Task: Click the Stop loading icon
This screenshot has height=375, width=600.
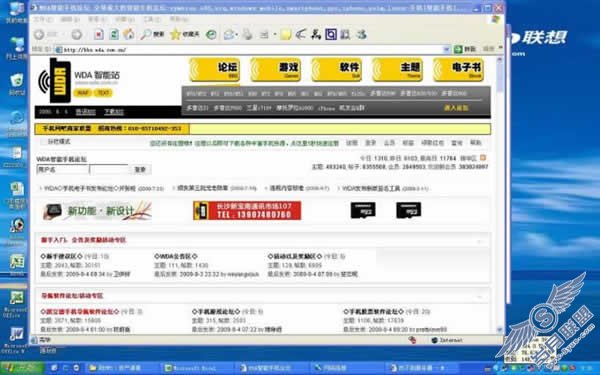Action: (99, 34)
